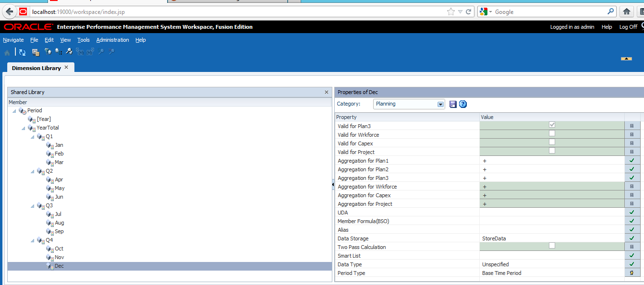Collapse the Q3 tree node
The width and height of the screenshot is (644, 285).
click(32, 206)
